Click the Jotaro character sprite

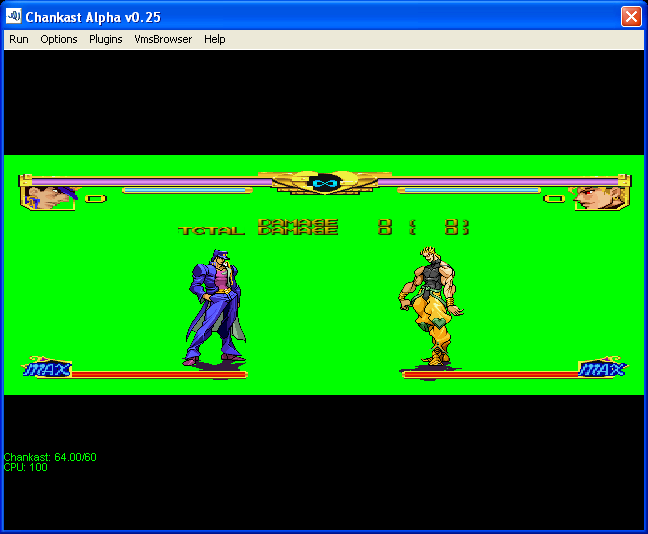point(216,308)
